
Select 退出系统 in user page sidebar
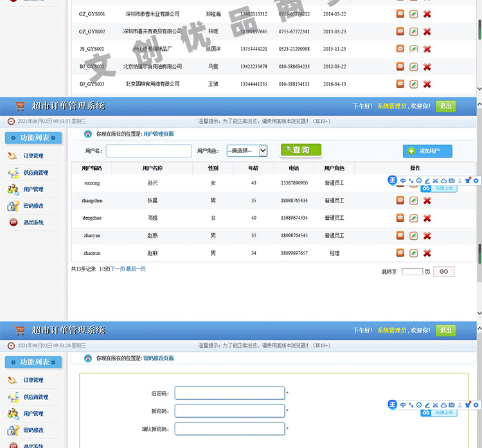pyautogui.click(x=33, y=222)
